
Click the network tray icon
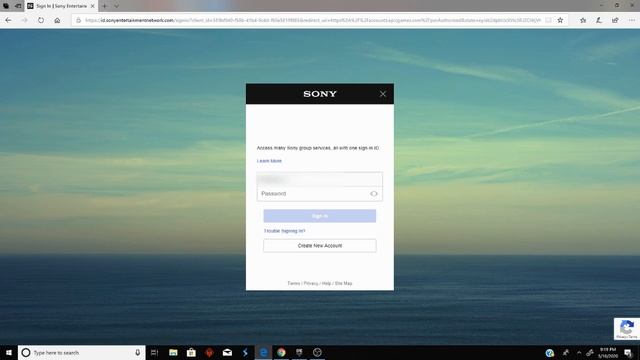point(590,353)
